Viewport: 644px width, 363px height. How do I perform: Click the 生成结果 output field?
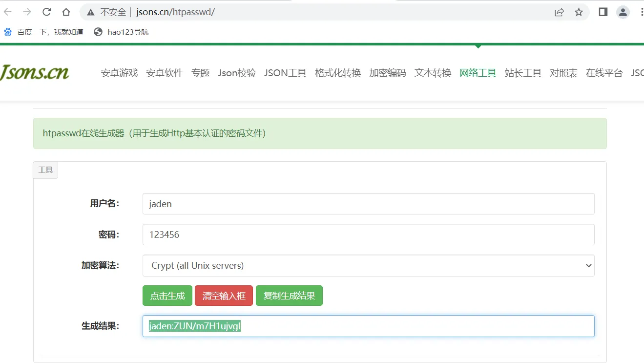368,326
